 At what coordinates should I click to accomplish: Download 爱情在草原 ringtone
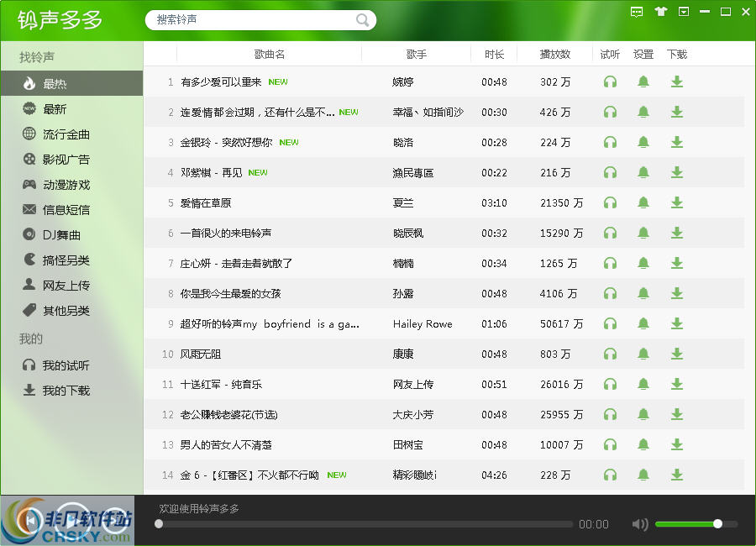[677, 203]
